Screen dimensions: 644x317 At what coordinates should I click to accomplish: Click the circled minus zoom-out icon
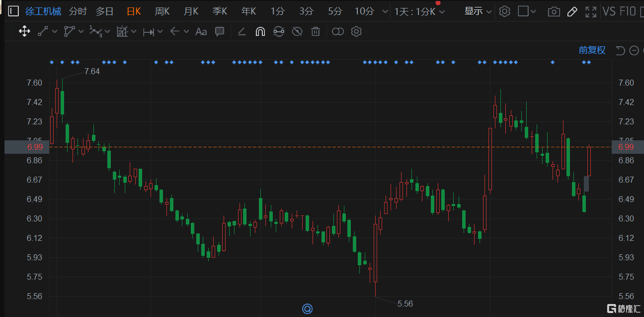pyautogui.click(x=634, y=50)
